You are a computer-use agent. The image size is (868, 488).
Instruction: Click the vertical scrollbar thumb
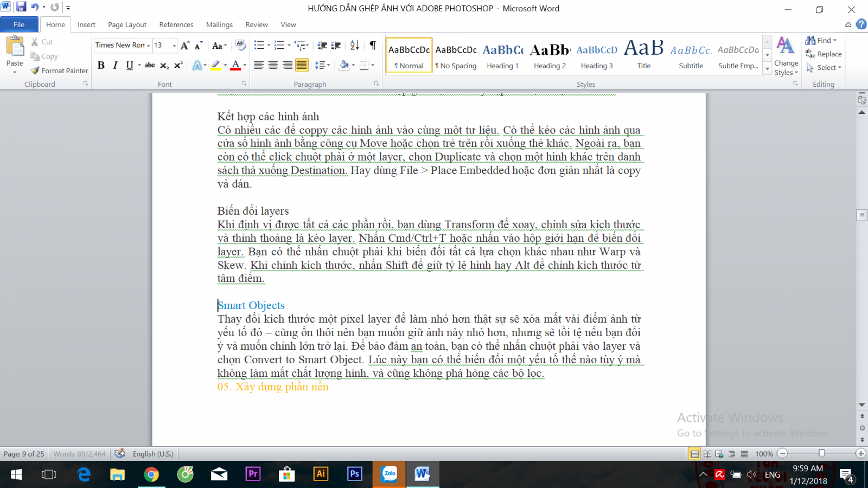click(x=861, y=215)
